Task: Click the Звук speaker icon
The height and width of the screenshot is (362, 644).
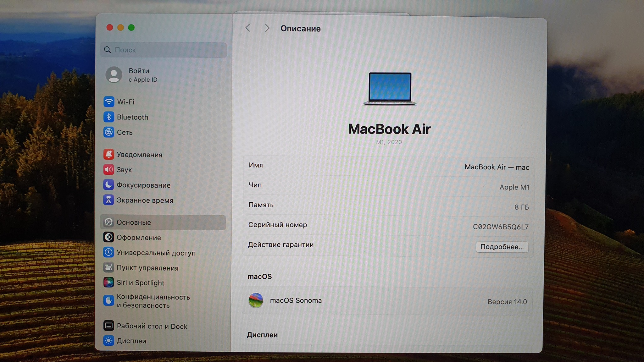Action: coord(109,170)
